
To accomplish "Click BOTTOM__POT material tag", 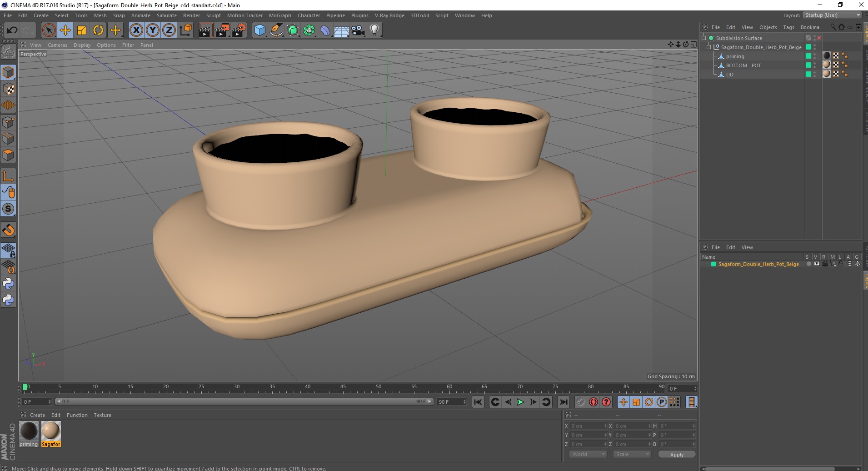I will coord(827,65).
